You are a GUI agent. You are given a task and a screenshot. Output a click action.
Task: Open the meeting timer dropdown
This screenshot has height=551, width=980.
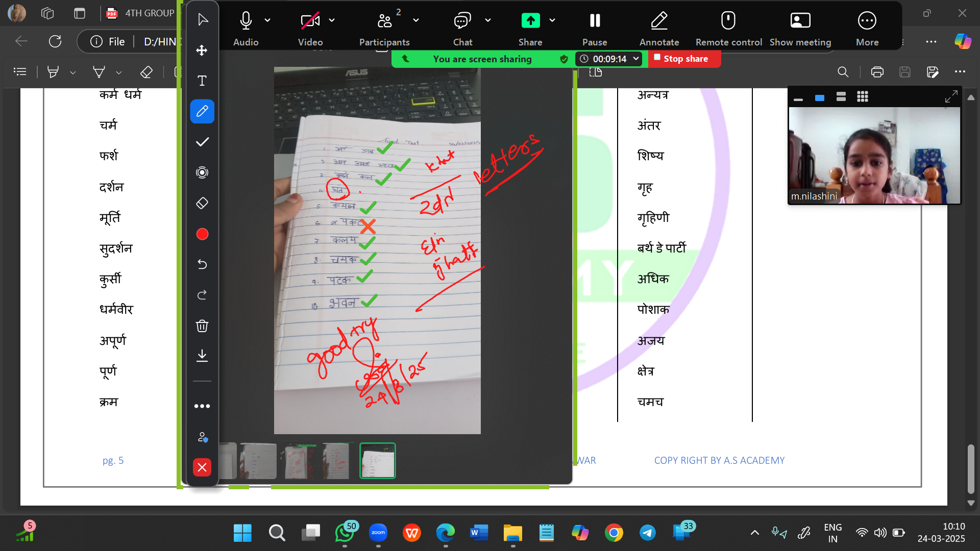[x=636, y=59]
